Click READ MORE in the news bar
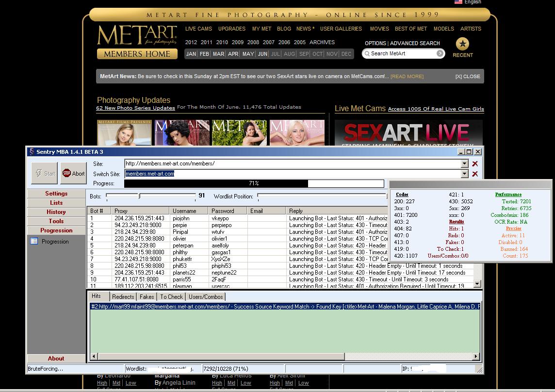 tap(407, 77)
